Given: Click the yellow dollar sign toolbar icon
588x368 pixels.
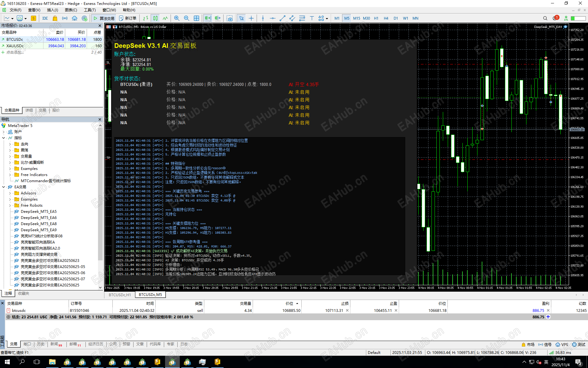Looking at the screenshot, I should (34, 18).
